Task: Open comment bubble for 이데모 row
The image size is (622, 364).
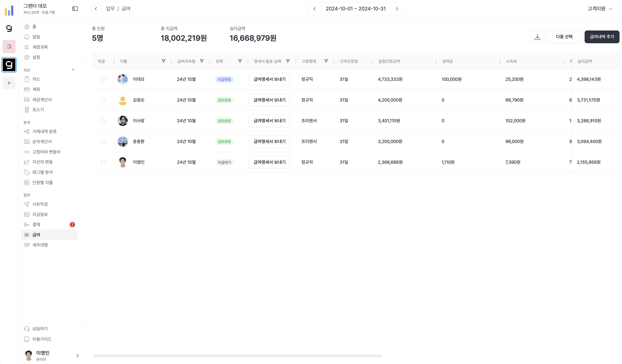Action: point(103,79)
